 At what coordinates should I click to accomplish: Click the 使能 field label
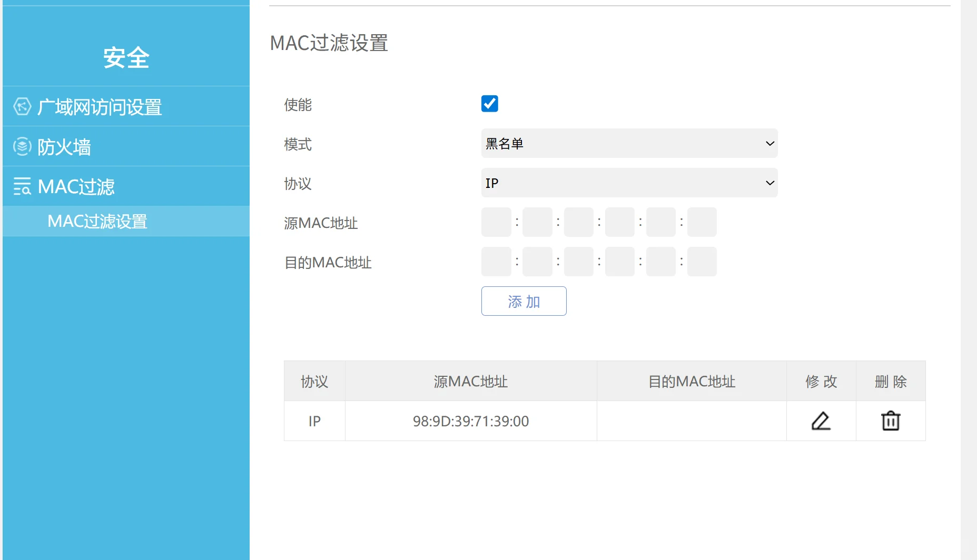[x=298, y=105]
